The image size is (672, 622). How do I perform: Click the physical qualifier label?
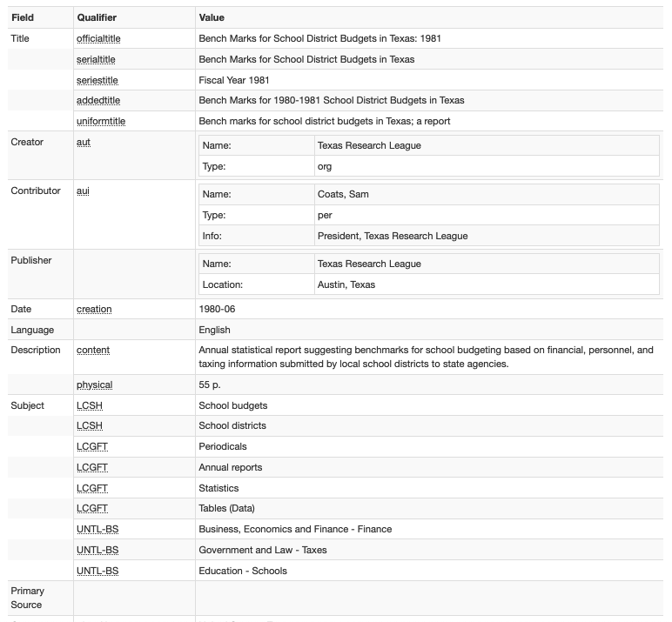tap(95, 385)
